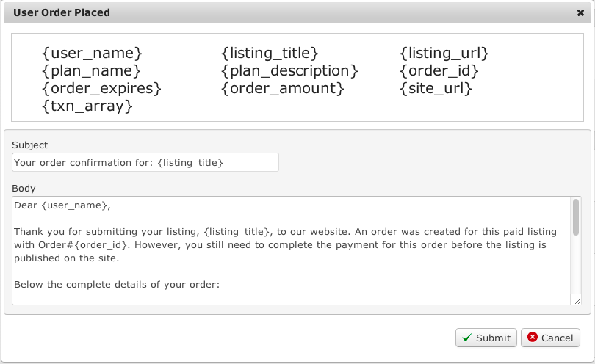The width and height of the screenshot is (595, 364).
Task: Click inside the Body message text area
Action: 291,250
